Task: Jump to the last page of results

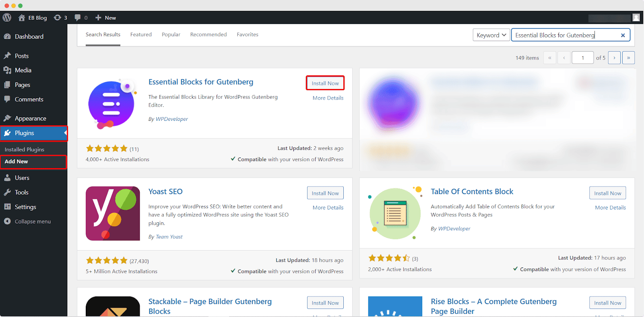Action: point(628,58)
